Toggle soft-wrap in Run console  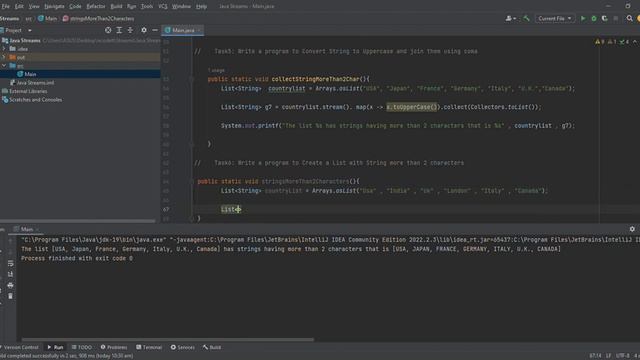click(10, 264)
